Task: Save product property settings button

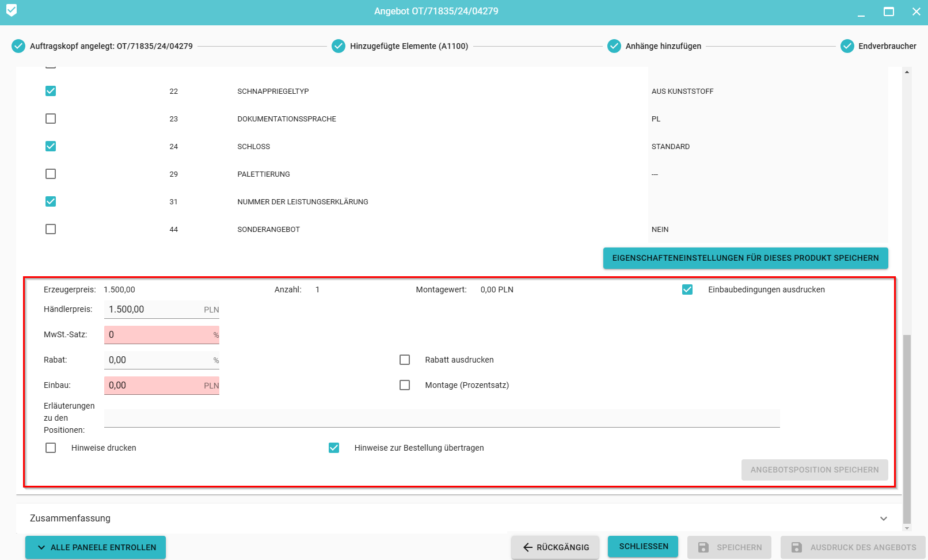Action: tap(745, 258)
